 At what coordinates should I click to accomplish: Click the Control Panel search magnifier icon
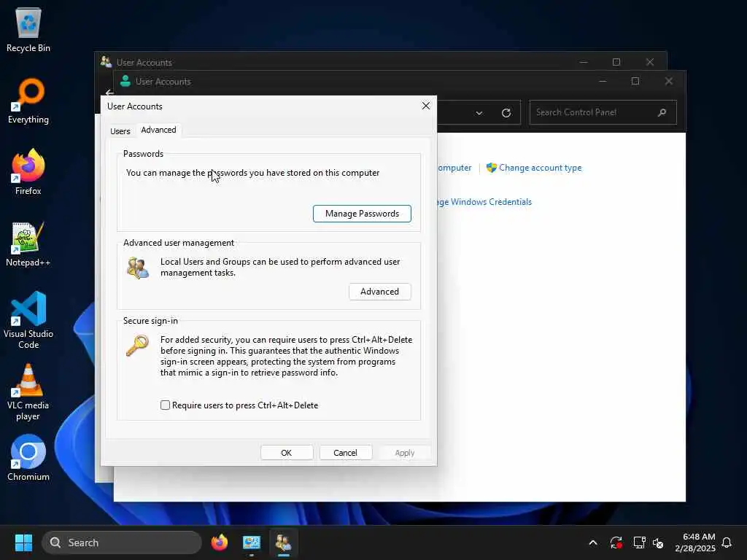click(x=662, y=112)
